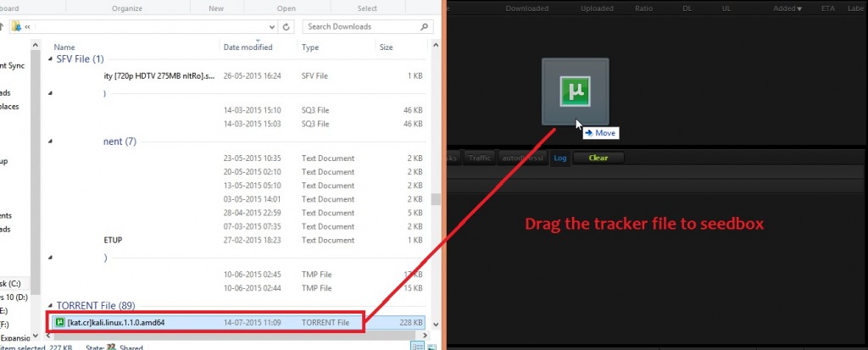Select the TMP file dated 10-06-2015 02:45
Screen dimensions: 868x350
pos(238,274)
